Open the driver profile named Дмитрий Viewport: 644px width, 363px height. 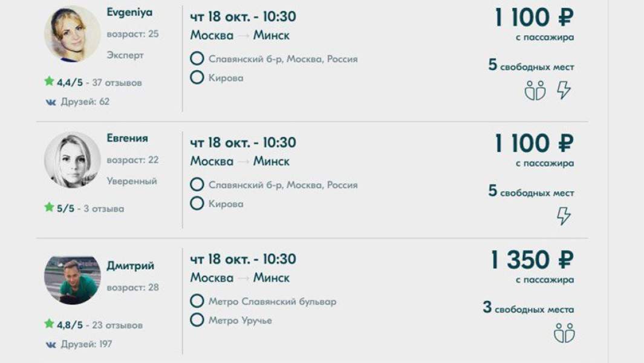pos(130,266)
